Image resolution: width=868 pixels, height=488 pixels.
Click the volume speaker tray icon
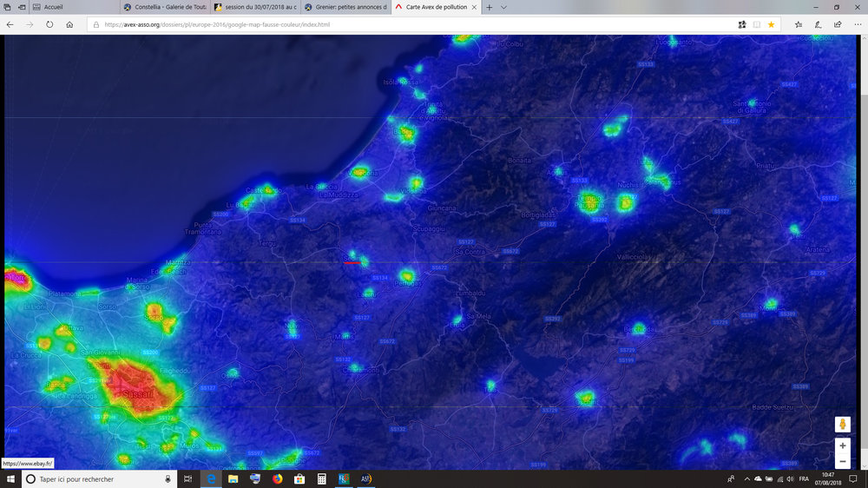[790, 479]
